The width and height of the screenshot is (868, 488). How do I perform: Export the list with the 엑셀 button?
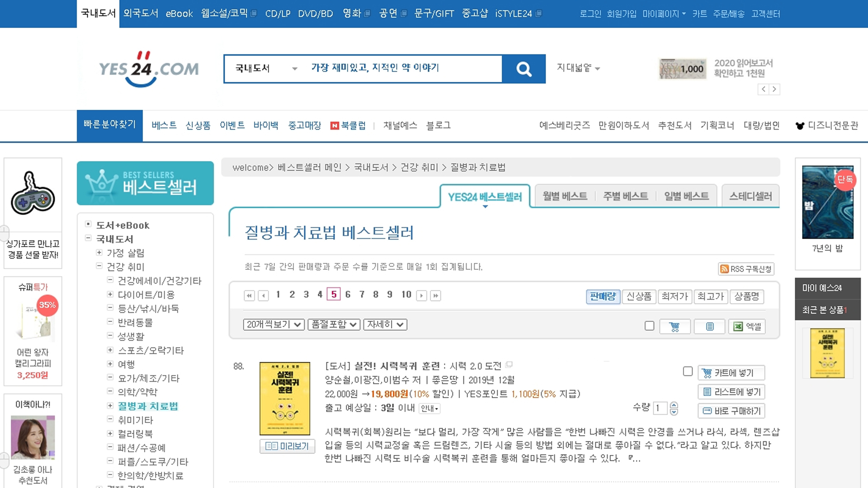(x=747, y=326)
